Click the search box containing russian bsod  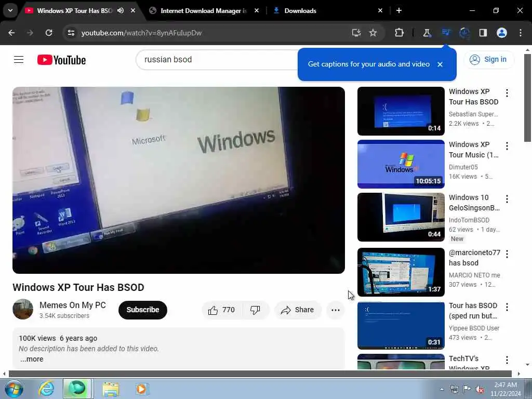[217, 60]
